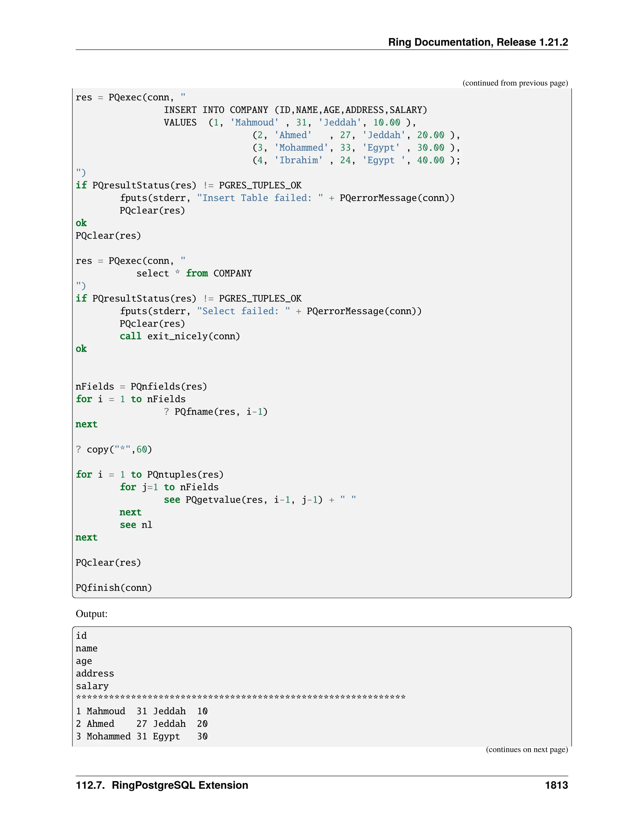Click the "Insert Table failed: " string
This screenshot has width=644, height=833.
[x=260, y=198]
